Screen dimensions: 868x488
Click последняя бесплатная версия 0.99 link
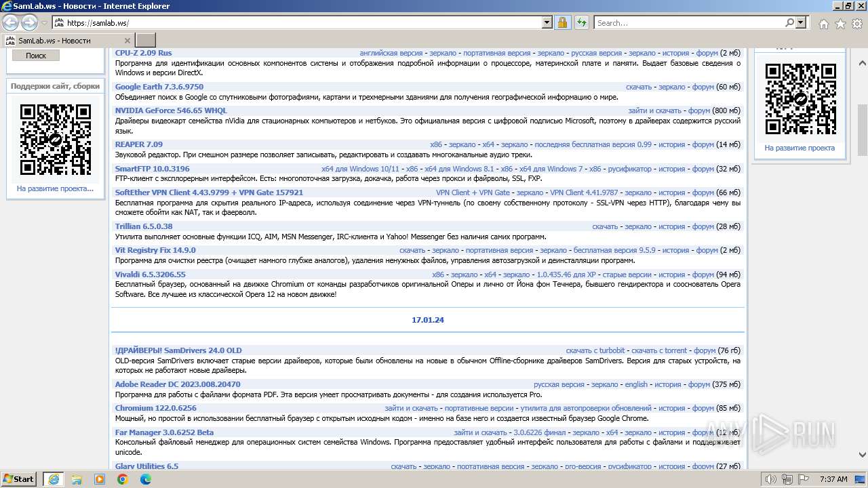593,144
